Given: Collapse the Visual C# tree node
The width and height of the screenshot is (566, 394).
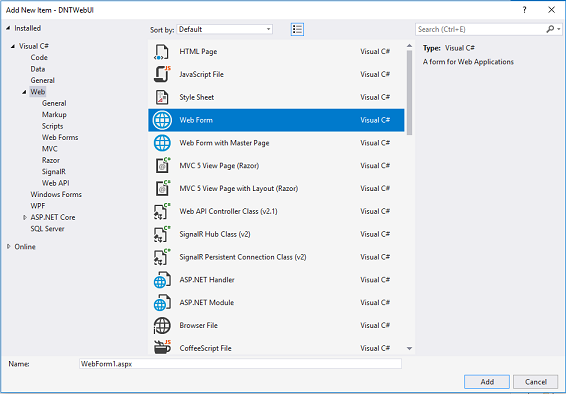Looking at the screenshot, I should pyautogui.click(x=13, y=46).
